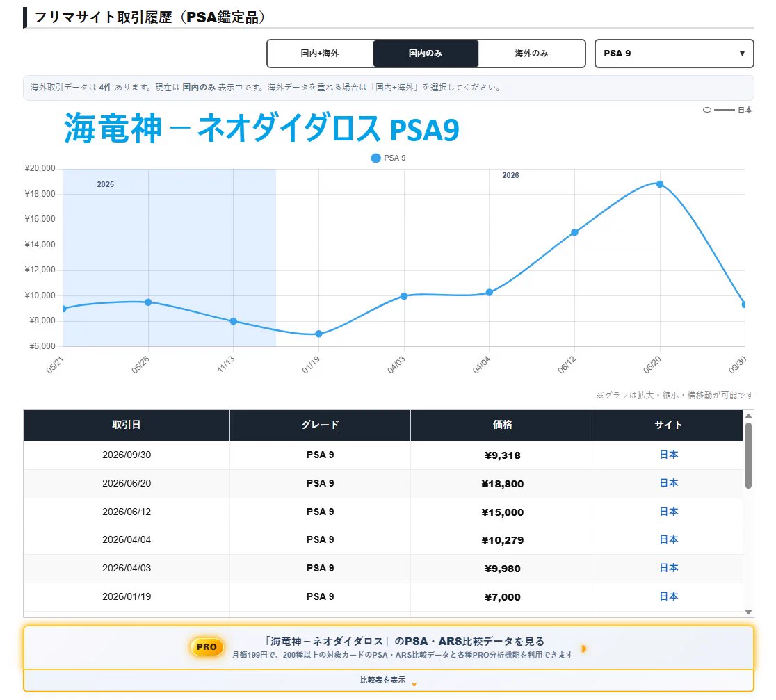
Task: Click the 01/19 lowest data point
Action: (x=318, y=334)
